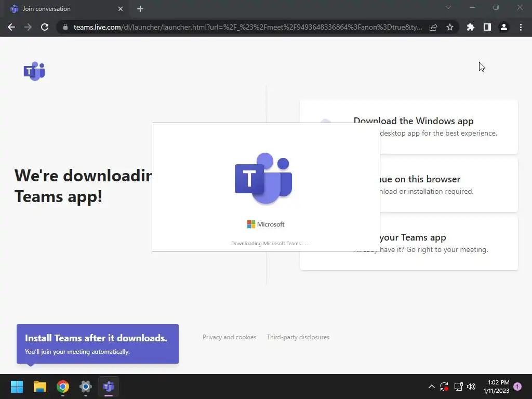This screenshot has width=532, height=399.
Task: Open the tab search dropdown arrow
Action: 448,7
